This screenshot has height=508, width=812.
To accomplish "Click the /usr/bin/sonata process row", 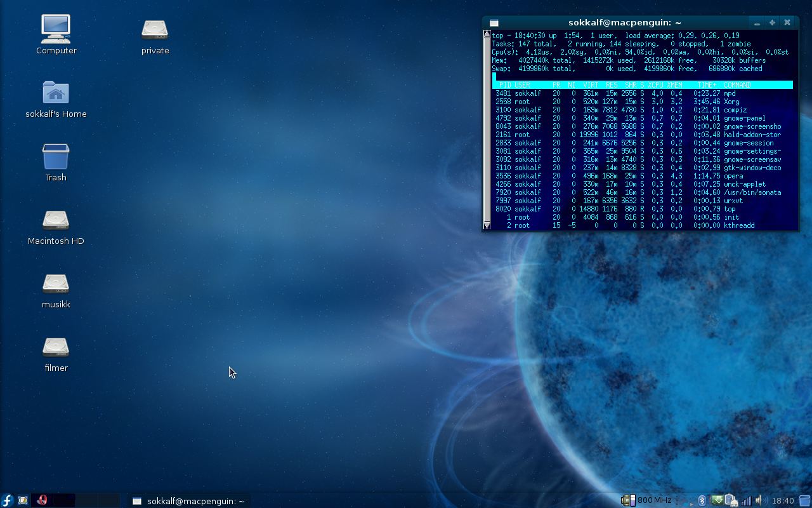I will [643, 192].
